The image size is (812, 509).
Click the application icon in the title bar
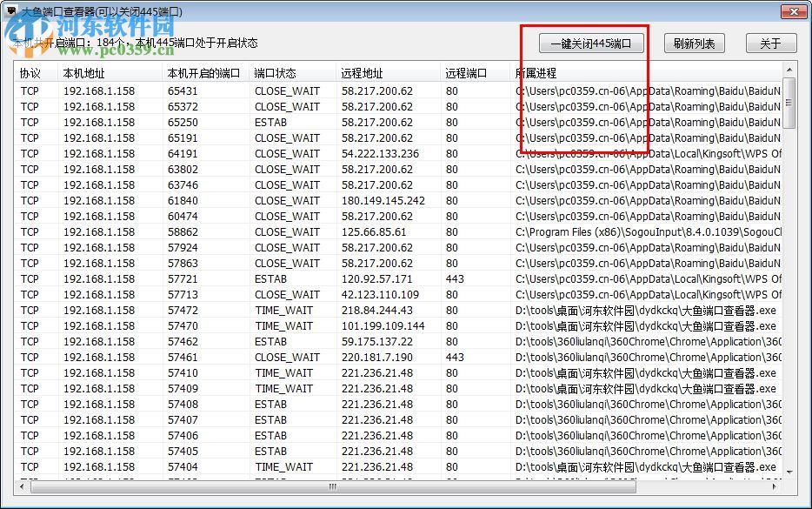coord(10,11)
